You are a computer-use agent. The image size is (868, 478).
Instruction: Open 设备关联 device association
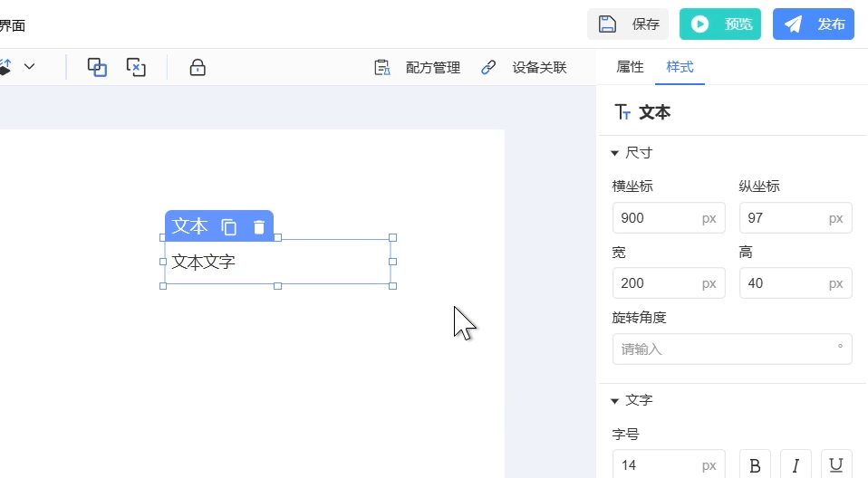[x=524, y=67]
